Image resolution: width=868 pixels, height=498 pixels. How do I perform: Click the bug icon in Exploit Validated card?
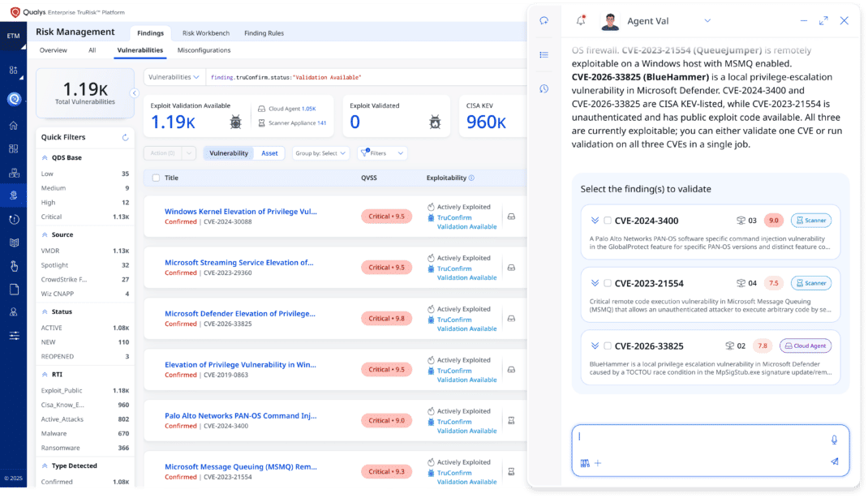click(x=435, y=122)
